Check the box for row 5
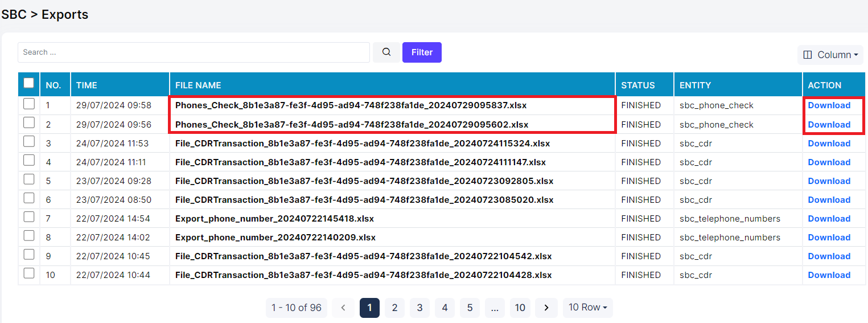This screenshot has width=868, height=323. click(x=28, y=179)
